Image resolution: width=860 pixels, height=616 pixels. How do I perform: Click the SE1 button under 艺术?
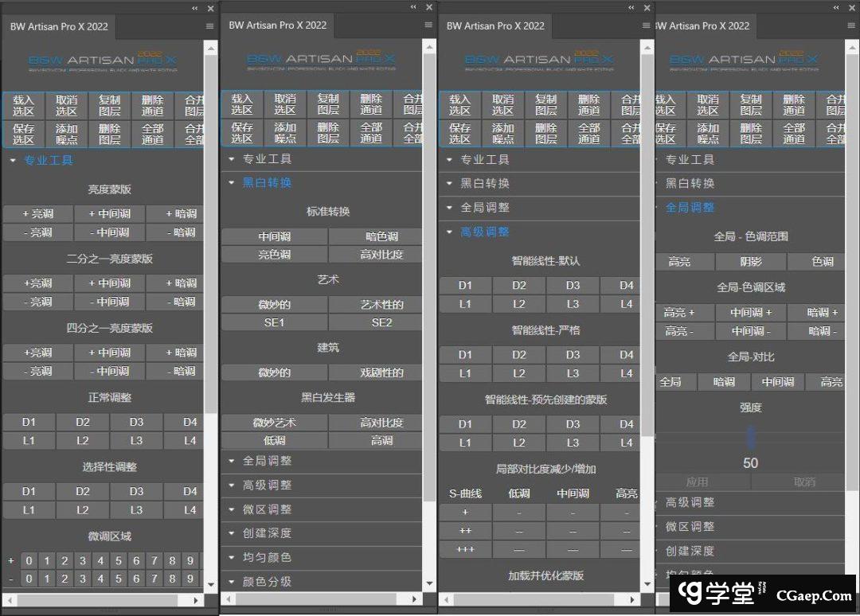[x=274, y=322]
